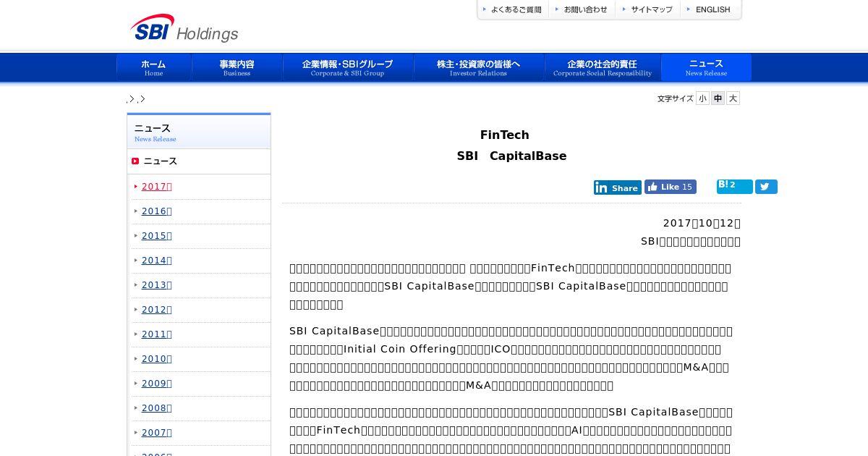The height and width of the screenshot is (456, 868).
Task: Click the '2017' date line
Action: click(702, 224)
